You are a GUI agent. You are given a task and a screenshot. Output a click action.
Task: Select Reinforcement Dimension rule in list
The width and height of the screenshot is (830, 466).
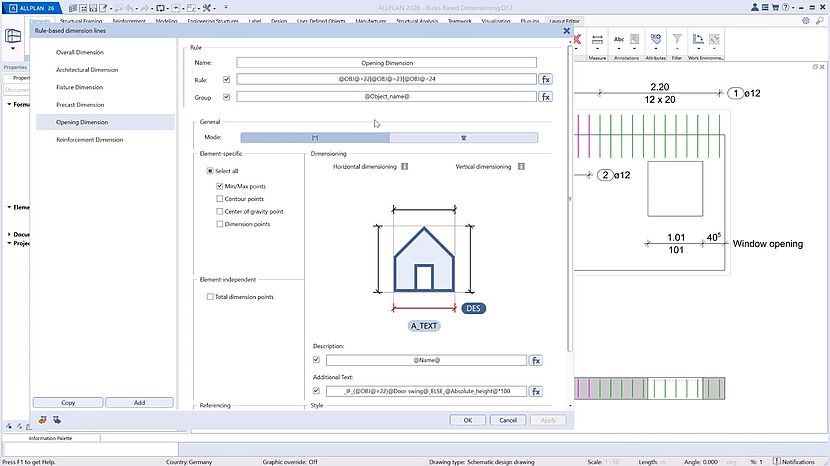90,140
